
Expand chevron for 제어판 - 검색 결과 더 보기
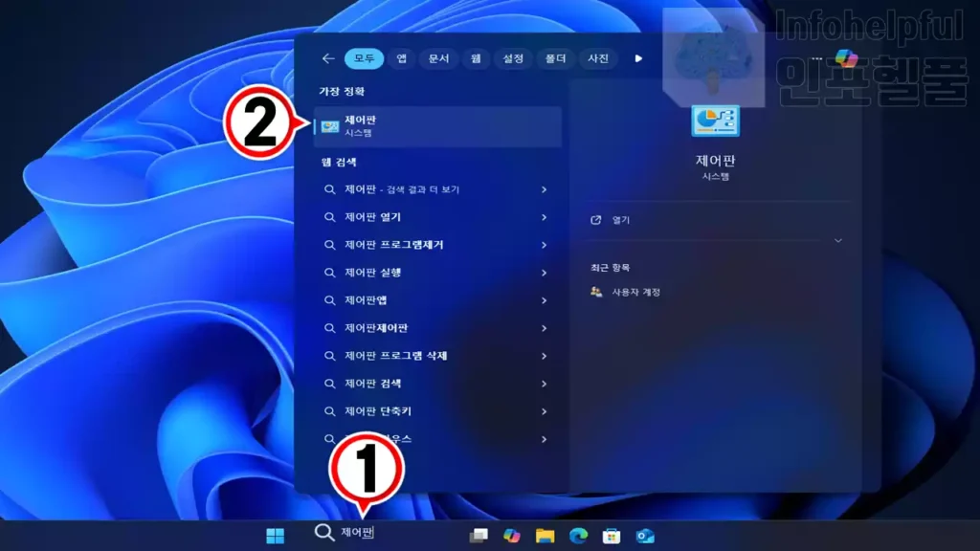click(544, 189)
